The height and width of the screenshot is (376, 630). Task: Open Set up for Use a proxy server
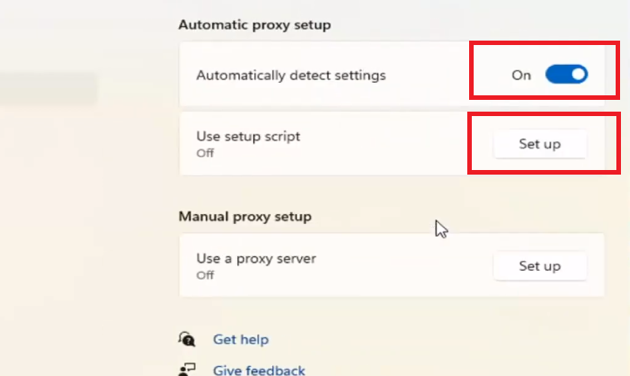[540, 266]
